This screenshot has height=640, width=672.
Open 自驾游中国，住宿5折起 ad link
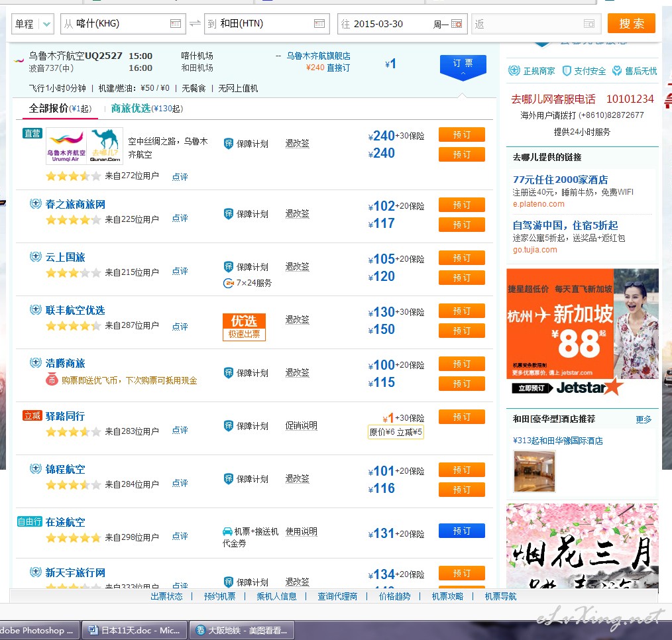point(565,225)
